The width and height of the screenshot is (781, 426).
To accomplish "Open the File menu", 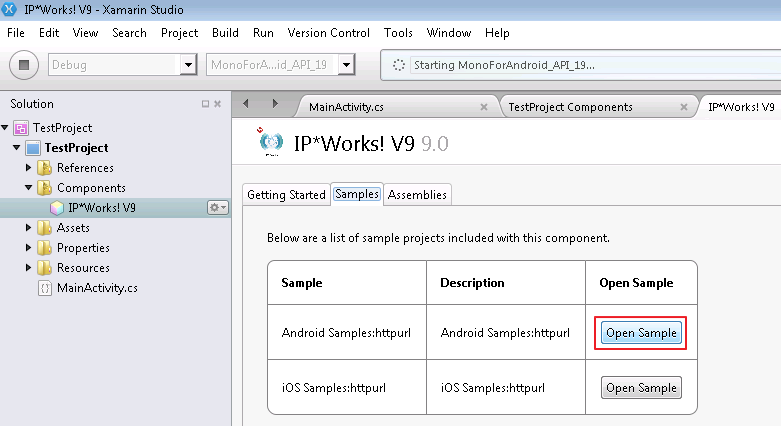I will coord(15,33).
